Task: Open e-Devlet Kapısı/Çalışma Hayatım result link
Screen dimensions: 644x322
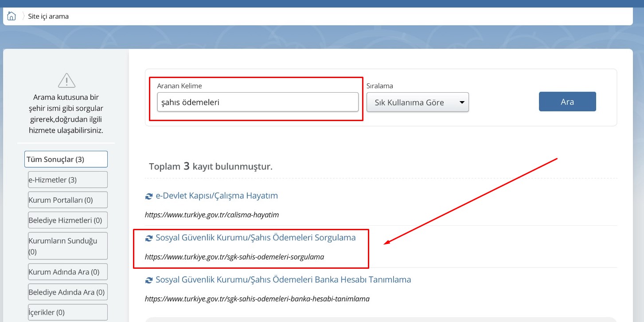Action: click(217, 196)
